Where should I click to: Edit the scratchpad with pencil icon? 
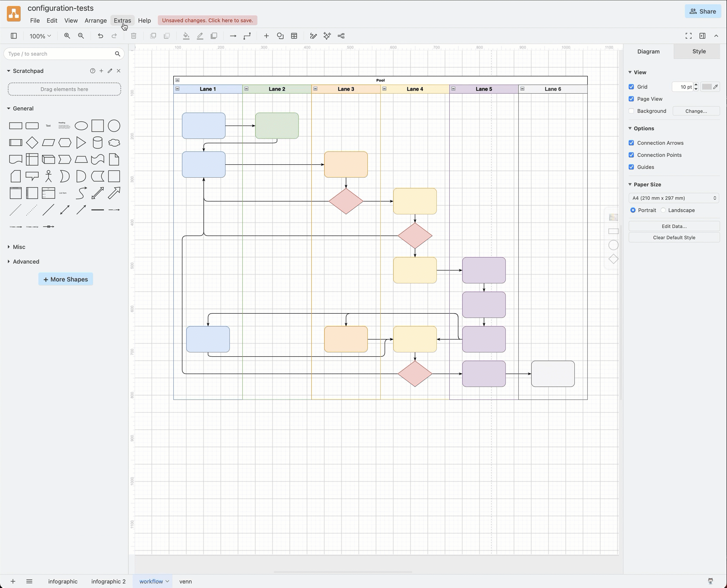(x=110, y=71)
